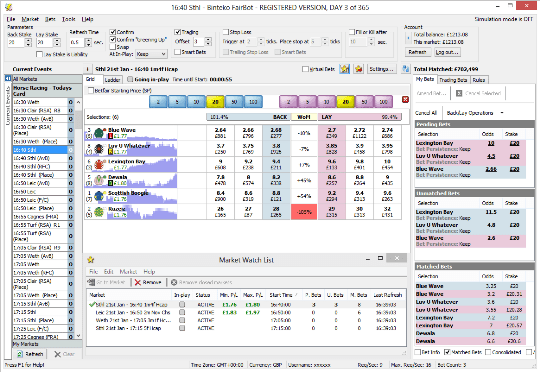Click the account info arrow icon beside balance
Viewport: 540px width, 372px height.
coord(408,38)
